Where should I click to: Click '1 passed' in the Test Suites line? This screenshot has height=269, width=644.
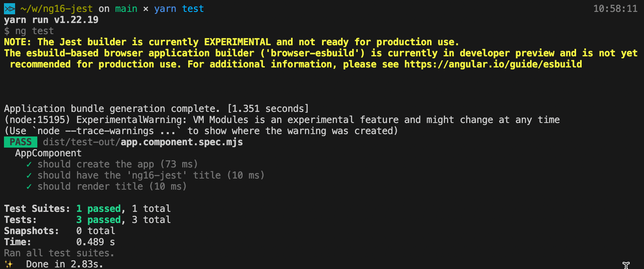click(x=98, y=209)
